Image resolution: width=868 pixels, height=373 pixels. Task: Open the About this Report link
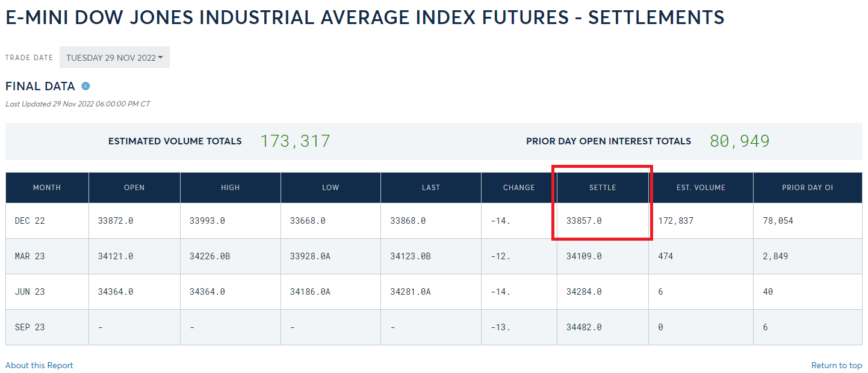tap(39, 365)
